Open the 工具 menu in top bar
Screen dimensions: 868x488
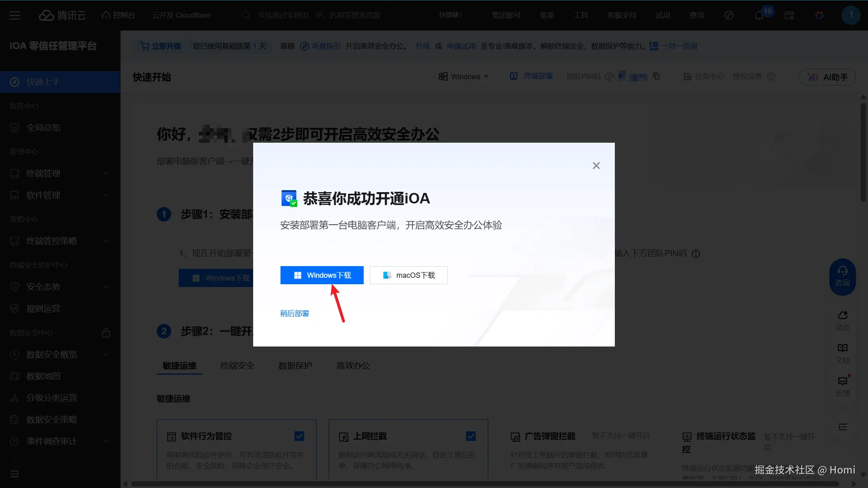580,15
